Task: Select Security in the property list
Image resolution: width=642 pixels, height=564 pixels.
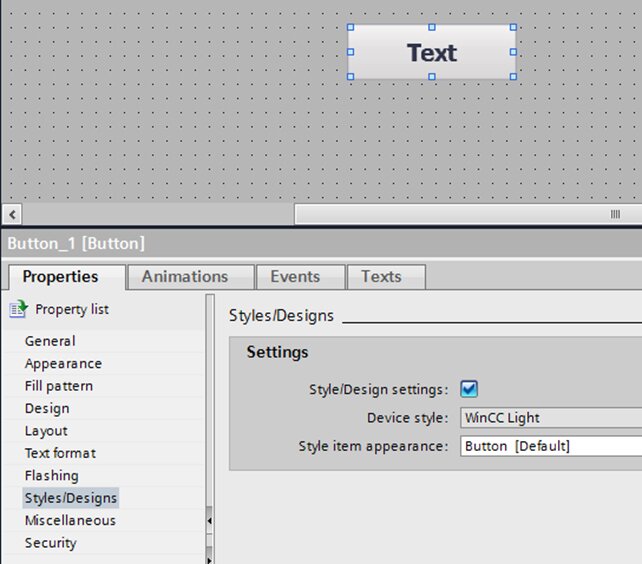Action: (50, 543)
